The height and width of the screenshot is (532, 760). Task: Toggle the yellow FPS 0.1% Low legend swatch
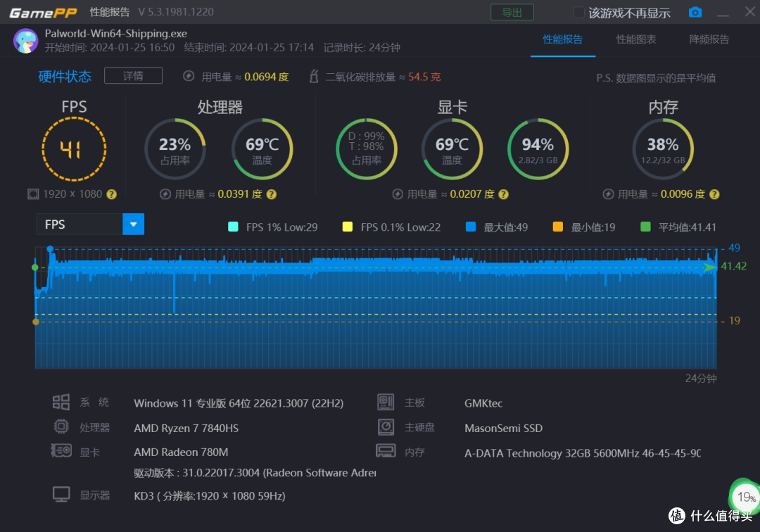point(348,227)
